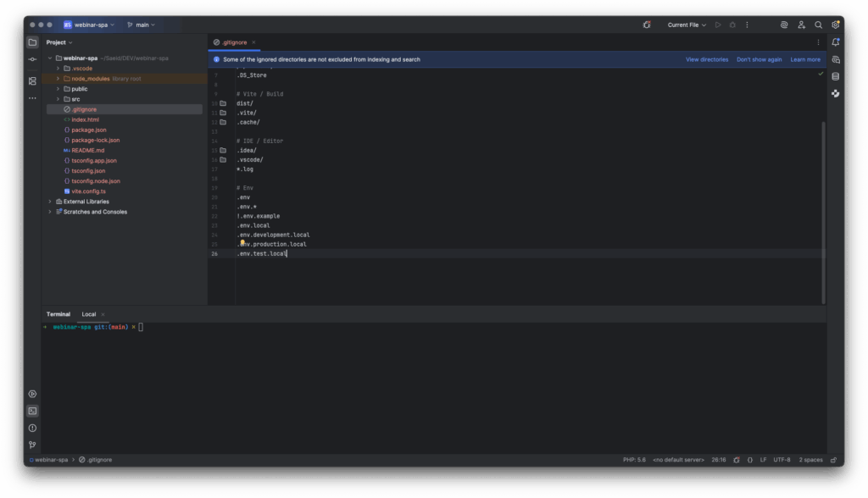Toggle the Terminal tool window button
The width and height of the screenshot is (868, 498).
point(32,411)
